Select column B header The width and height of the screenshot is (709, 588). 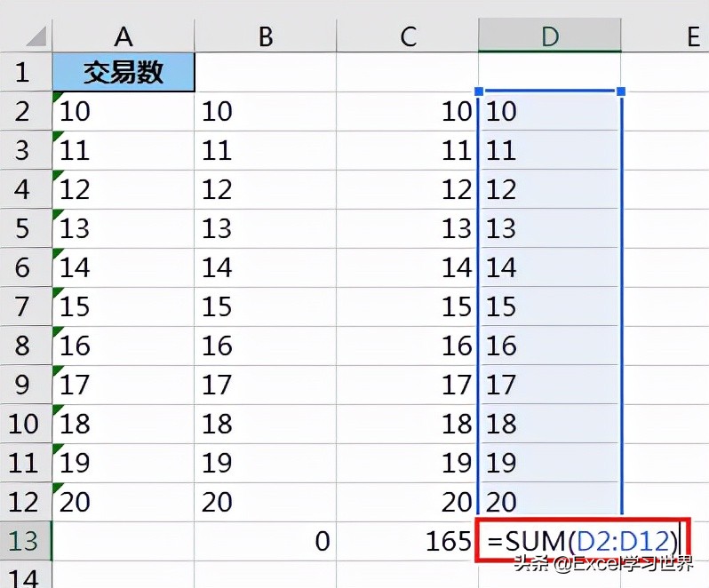pyautogui.click(x=266, y=36)
